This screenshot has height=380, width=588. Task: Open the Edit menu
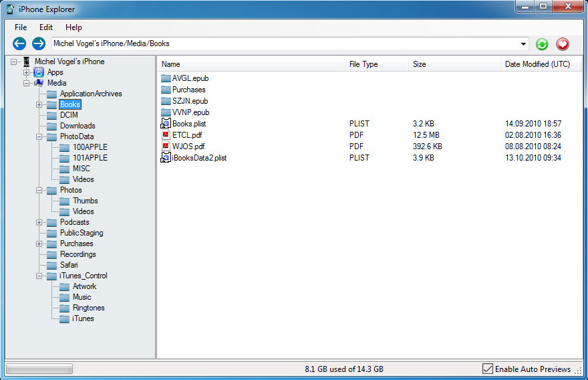pos(45,27)
